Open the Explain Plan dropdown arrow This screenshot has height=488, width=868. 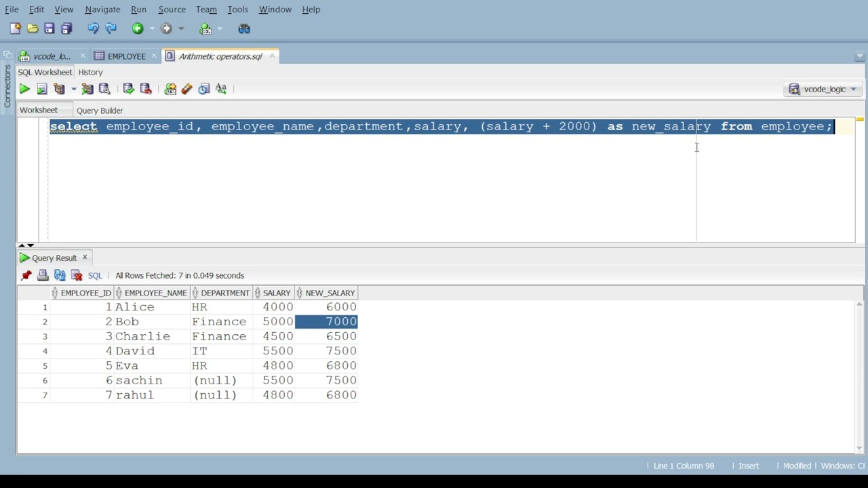tap(73, 89)
